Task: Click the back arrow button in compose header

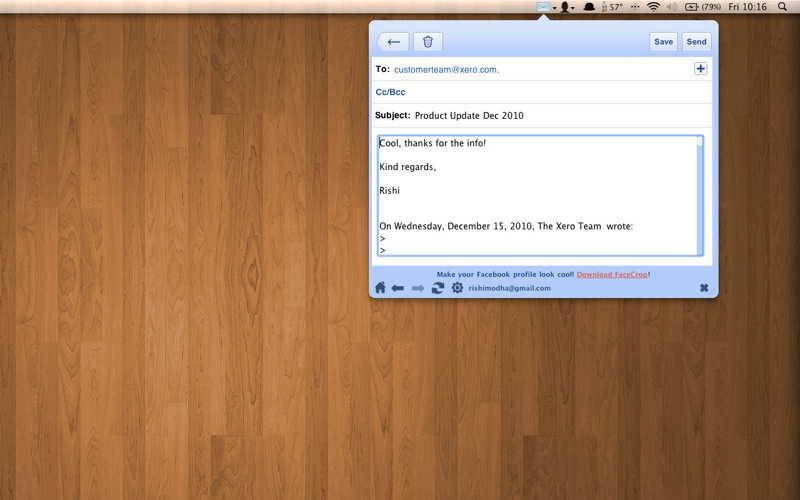Action: [x=393, y=42]
